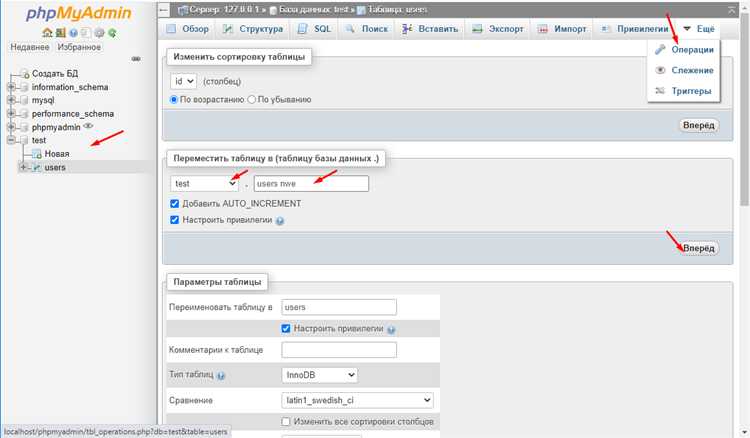Image resolution: width=750 pixels, height=438 pixels.
Task: Open the Экспорт tab
Action: tap(498, 29)
